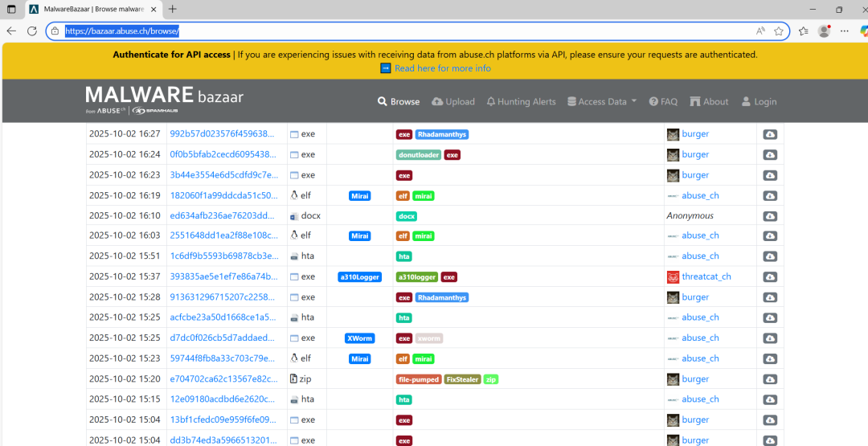Download sample 913631296715207c2258 via cloud icon
The image size is (868, 446).
click(x=770, y=297)
